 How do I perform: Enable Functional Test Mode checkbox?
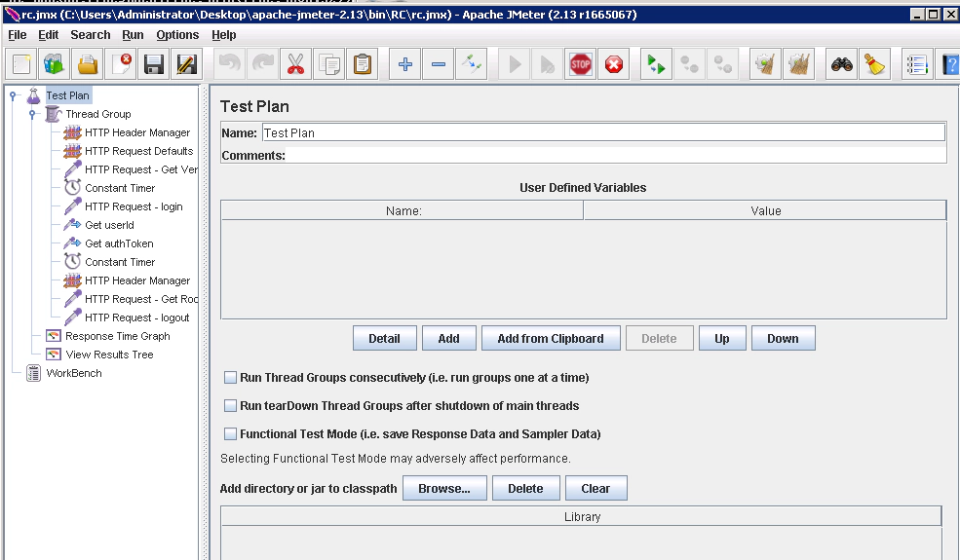(230, 434)
